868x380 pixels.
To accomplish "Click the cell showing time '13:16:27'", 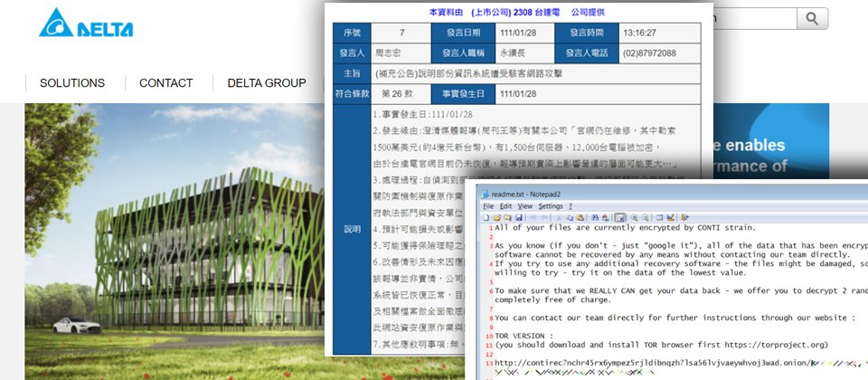I will 659,33.
